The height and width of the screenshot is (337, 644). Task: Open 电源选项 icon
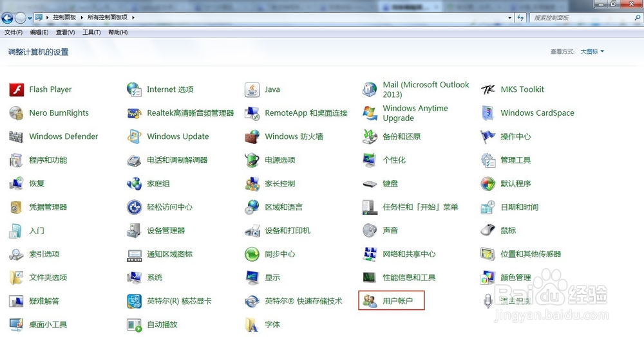point(252,160)
